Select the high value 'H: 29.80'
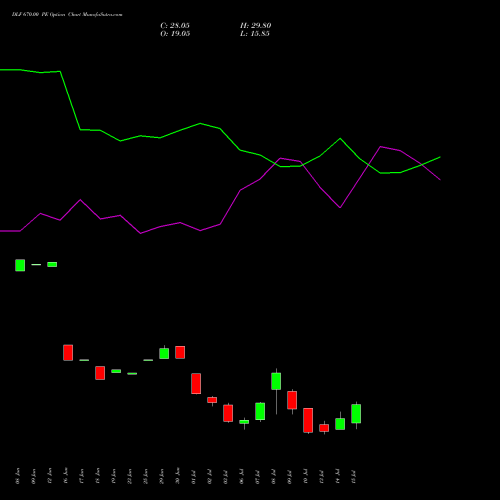Viewport: 500px width, 500px height. (256, 26)
